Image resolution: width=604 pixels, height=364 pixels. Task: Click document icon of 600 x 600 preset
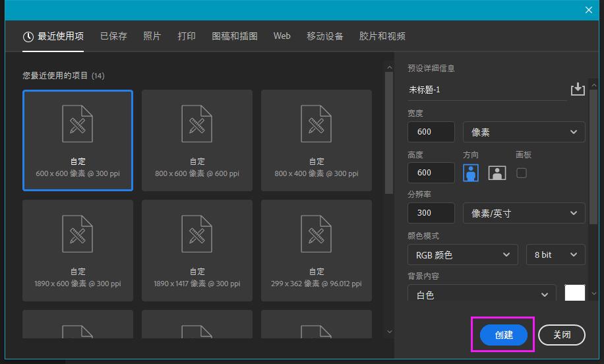coord(77,124)
